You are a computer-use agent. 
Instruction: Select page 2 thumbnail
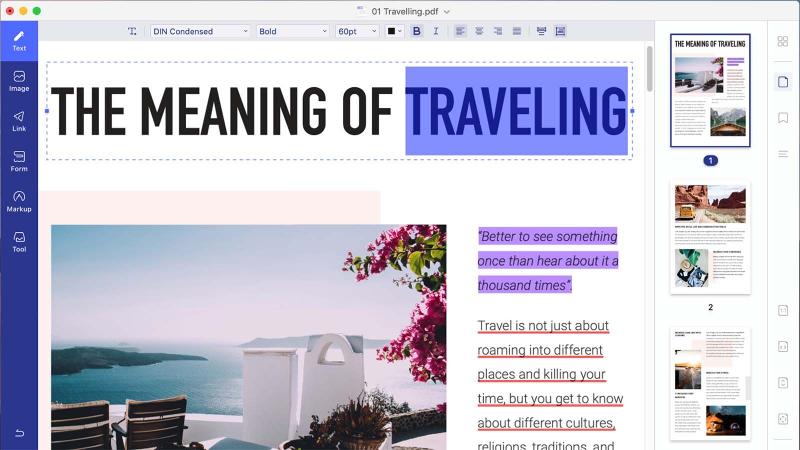(x=710, y=238)
